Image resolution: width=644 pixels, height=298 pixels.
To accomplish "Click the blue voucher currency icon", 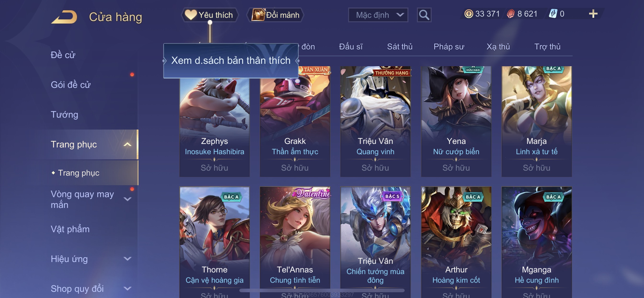I will coord(553,14).
